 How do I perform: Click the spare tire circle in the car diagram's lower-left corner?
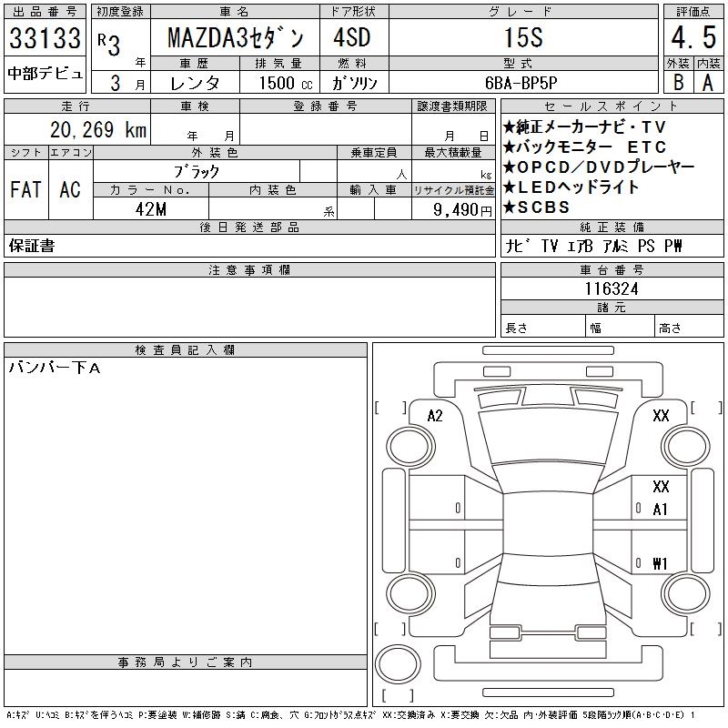click(398, 664)
